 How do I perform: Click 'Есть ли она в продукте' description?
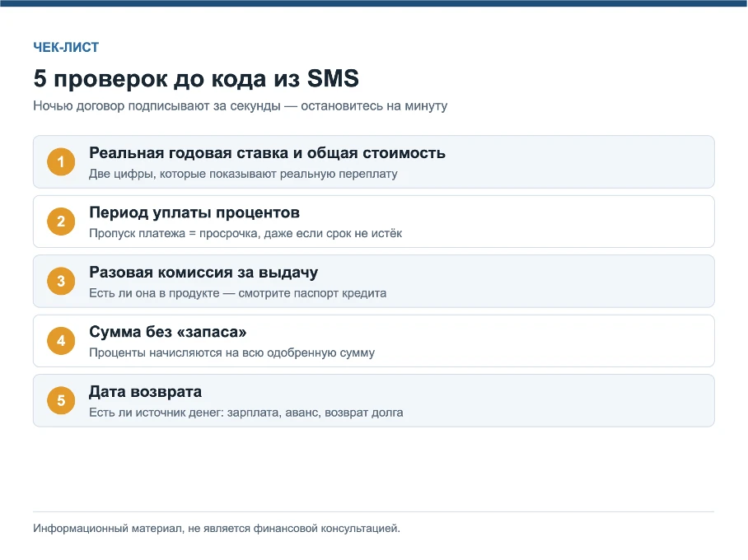click(237, 293)
